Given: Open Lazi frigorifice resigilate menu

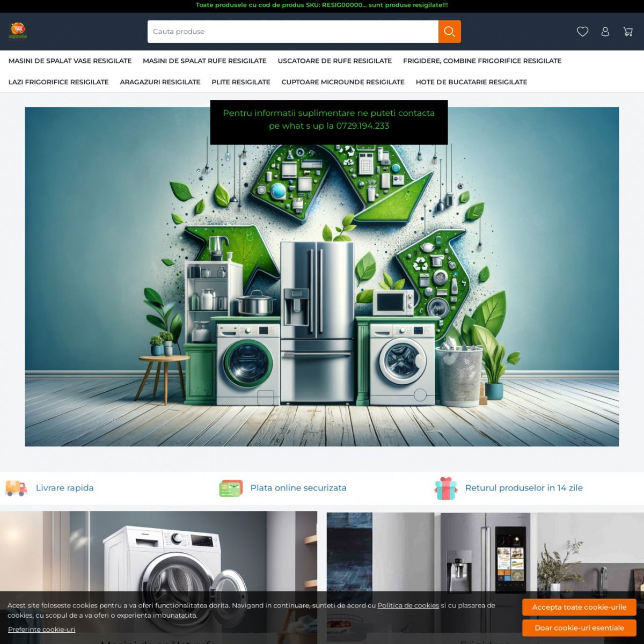Looking at the screenshot, I should tap(58, 82).
